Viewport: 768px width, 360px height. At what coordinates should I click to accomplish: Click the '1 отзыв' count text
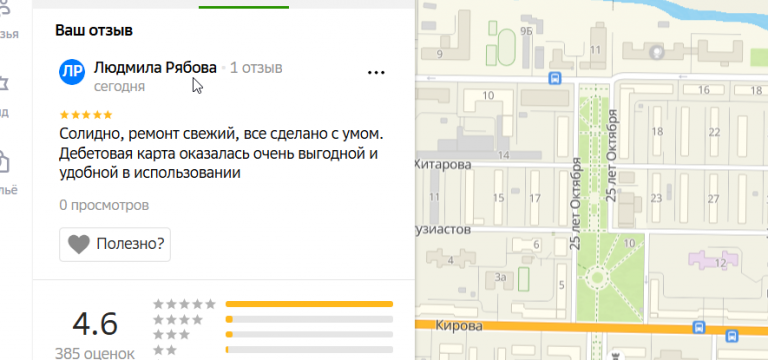[x=256, y=68]
